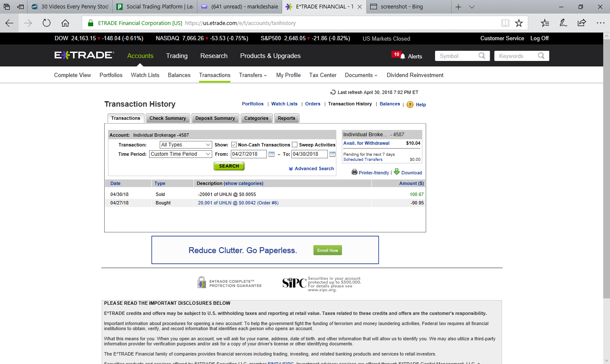Go to the Complete View page
Screen dimensions: 610x364
click(72, 75)
